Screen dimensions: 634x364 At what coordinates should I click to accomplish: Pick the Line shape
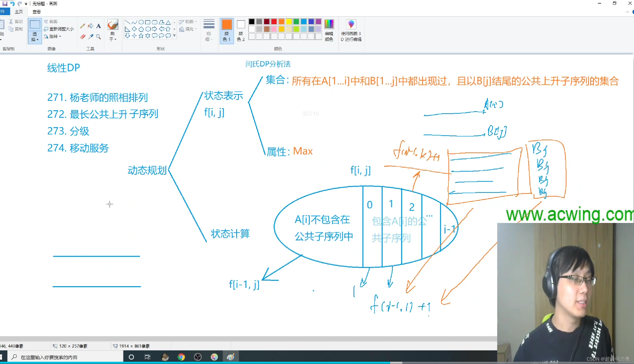[127, 22]
